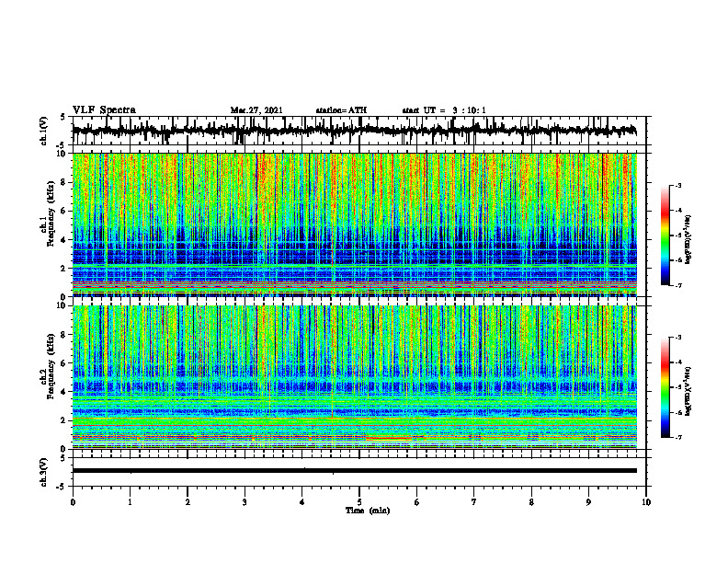
Task: Click the "station=ATH" header label
Action: tap(341, 110)
